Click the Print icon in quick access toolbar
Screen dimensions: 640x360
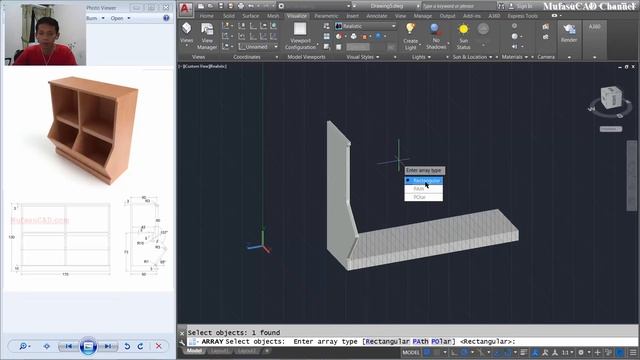point(240,6)
